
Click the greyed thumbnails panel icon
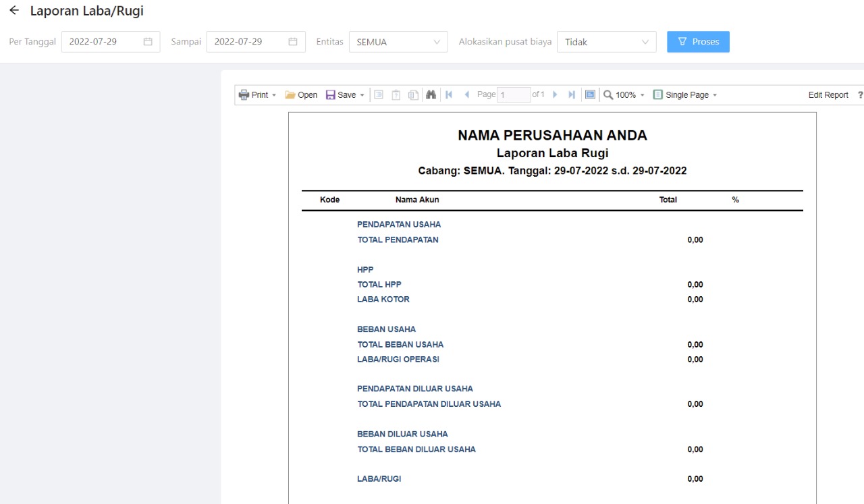(x=413, y=95)
